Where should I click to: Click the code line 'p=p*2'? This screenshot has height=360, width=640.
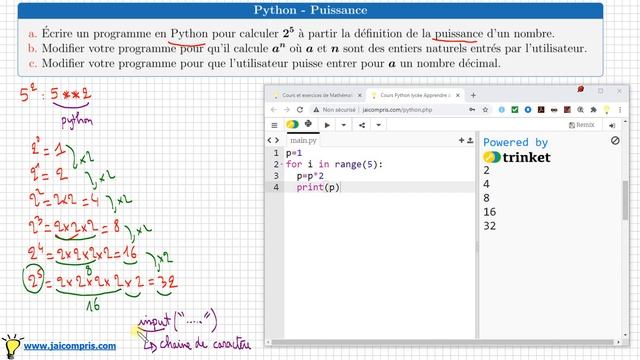pos(310,176)
